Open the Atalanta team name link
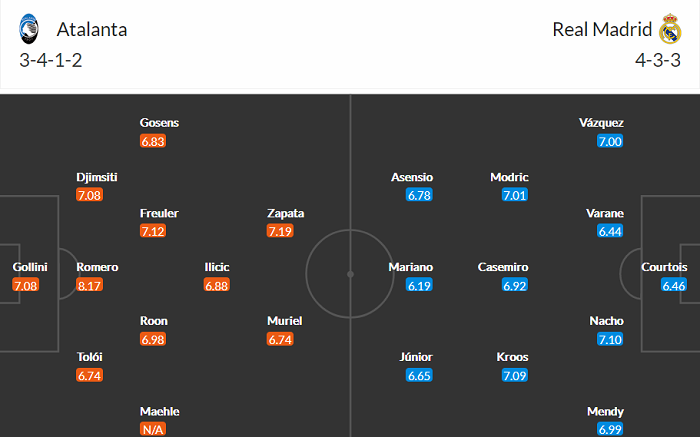700x437 pixels. 92,29
